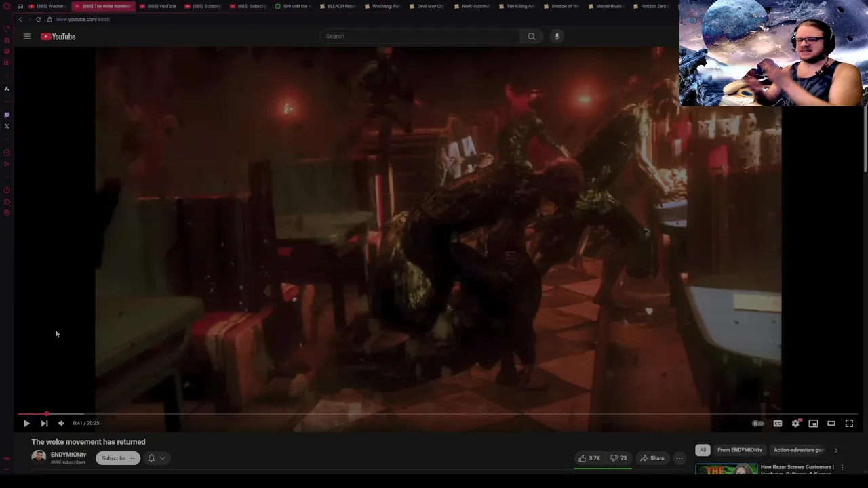Dislike the video showing 73
The image size is (868, 488).
pyautogui.click(x=619, y=458)
